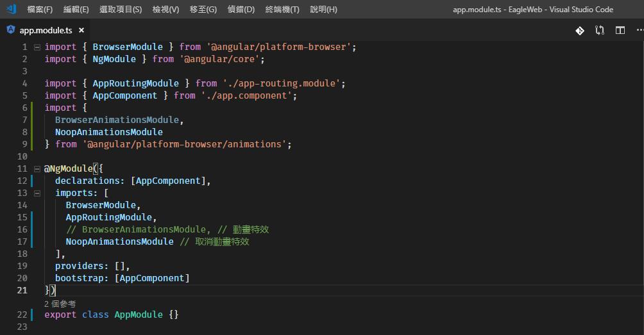644x335 pixels.
Task: Open the 偵錯(D) menu
Action: pos(241,9)
